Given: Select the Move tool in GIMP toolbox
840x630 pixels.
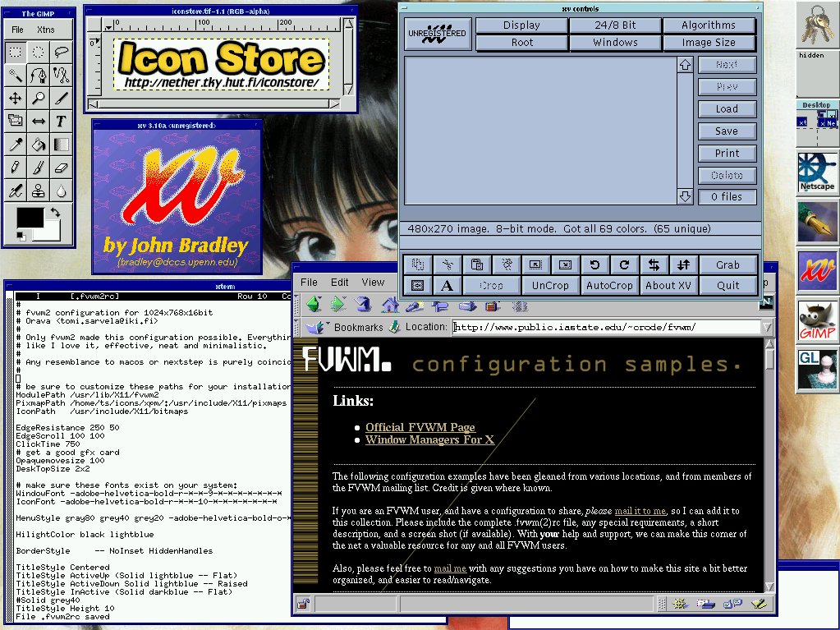Looking at the screenshot, I should [x=16, y=98].
